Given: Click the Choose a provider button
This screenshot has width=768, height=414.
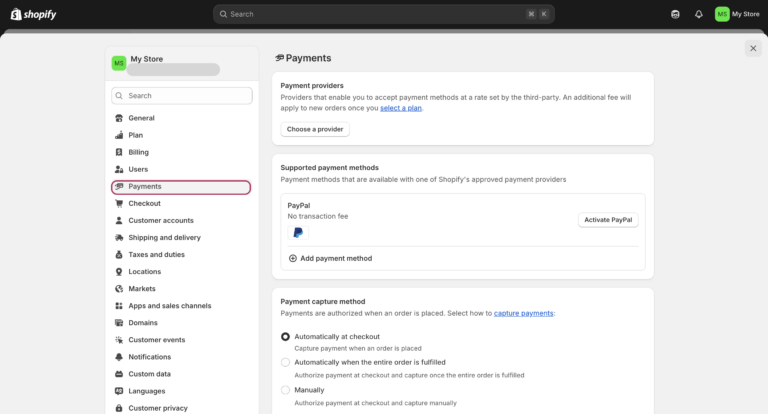Looking at the screenshot, I should [315, 129].
